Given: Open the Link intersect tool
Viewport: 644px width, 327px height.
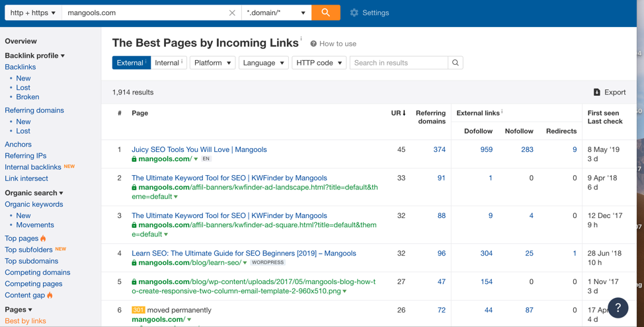Looking at the screenshot, I should [x=26, y=178].
